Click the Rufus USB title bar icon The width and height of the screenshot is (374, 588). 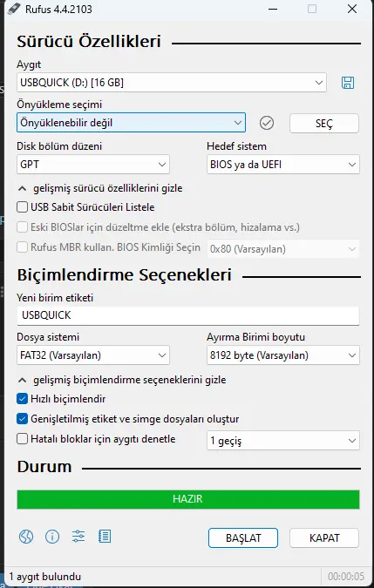(x=16, y=9)
